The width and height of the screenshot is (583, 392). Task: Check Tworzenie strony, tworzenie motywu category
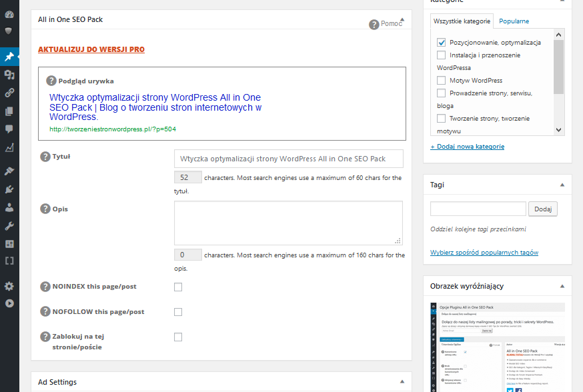click(x=441, y=118)
